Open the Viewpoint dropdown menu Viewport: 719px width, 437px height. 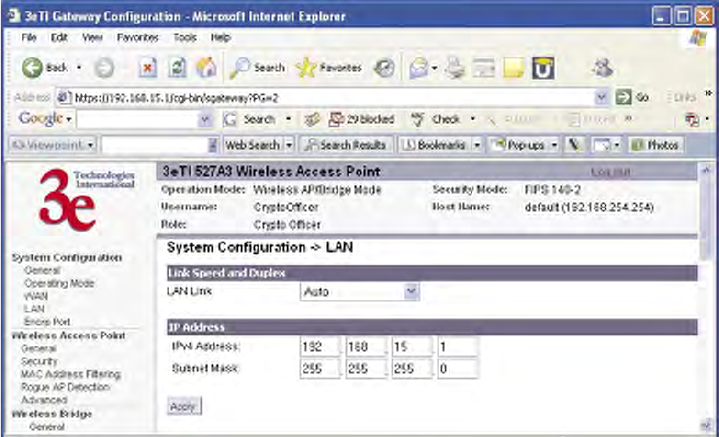click(90, 146)
